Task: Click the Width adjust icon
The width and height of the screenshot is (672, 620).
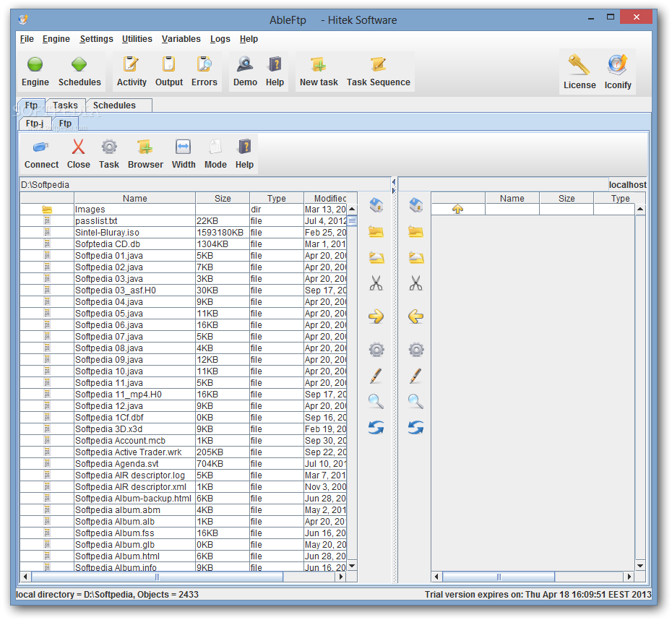Action: 184,147
